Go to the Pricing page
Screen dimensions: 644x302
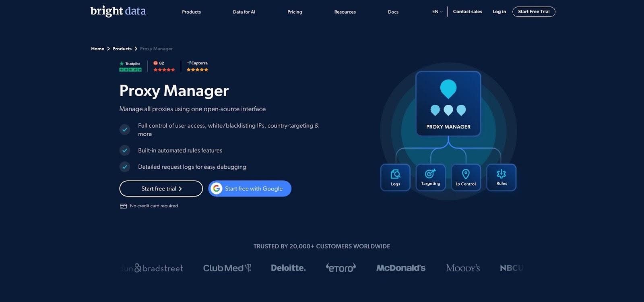point(295,12)
